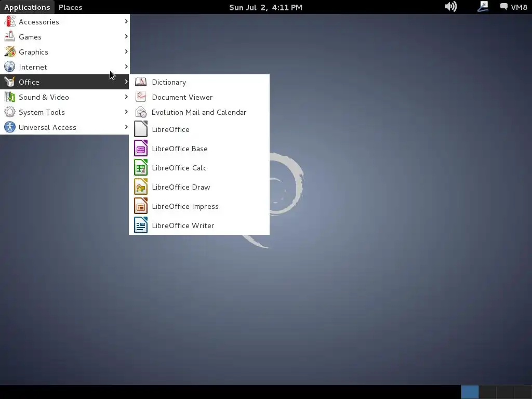Select the Games menu label
Screen dimensions: 532x399
(30, 37)
